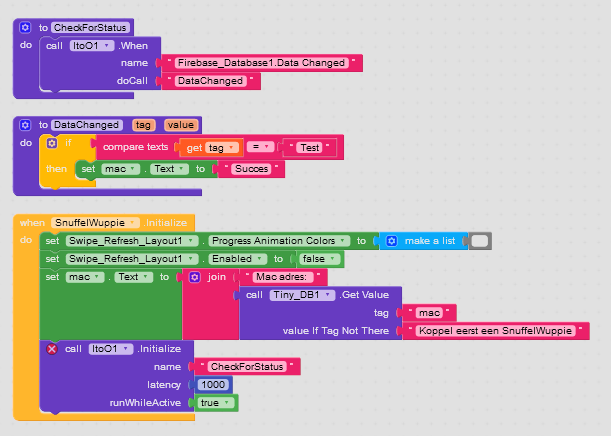Open Text dropdown in the join set block

[x=133, y=277]
